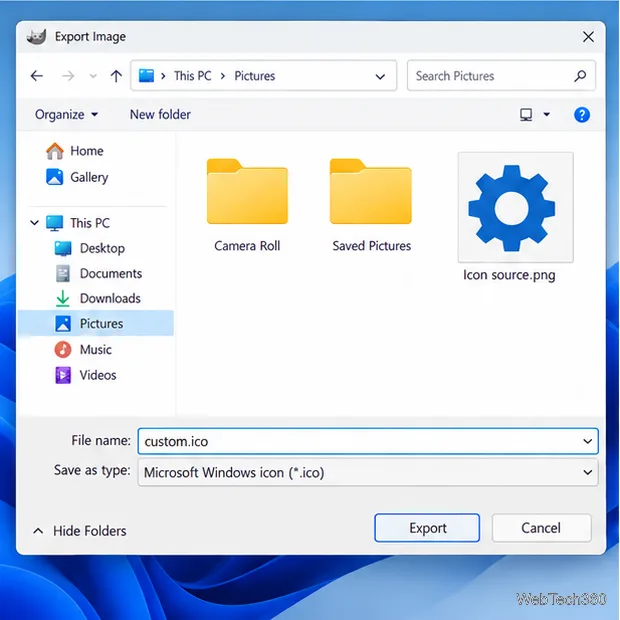This screenshot has height=620, width=620.
Task: Go up one folder level
Action: 116,76
